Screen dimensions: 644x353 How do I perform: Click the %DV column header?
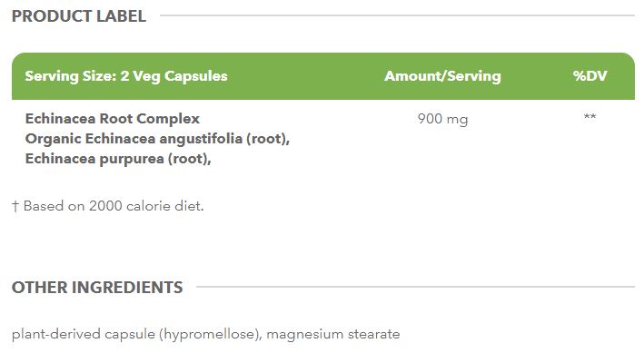click(590, 76)
